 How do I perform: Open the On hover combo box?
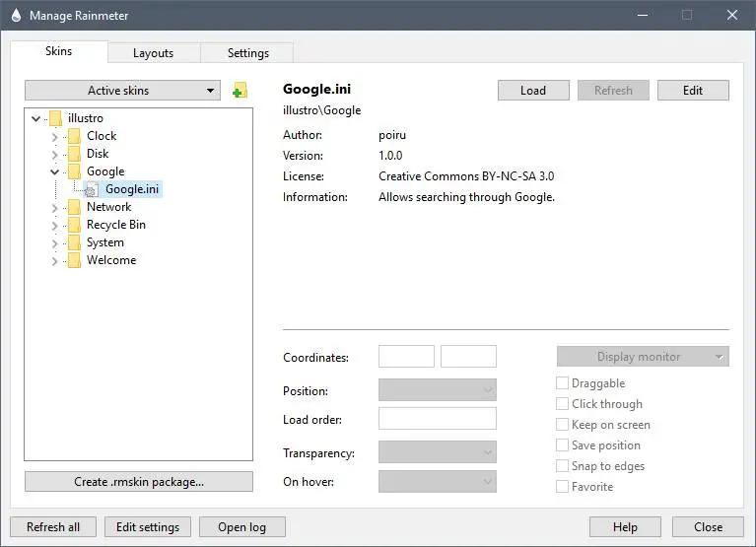click(x=438, y=481)
